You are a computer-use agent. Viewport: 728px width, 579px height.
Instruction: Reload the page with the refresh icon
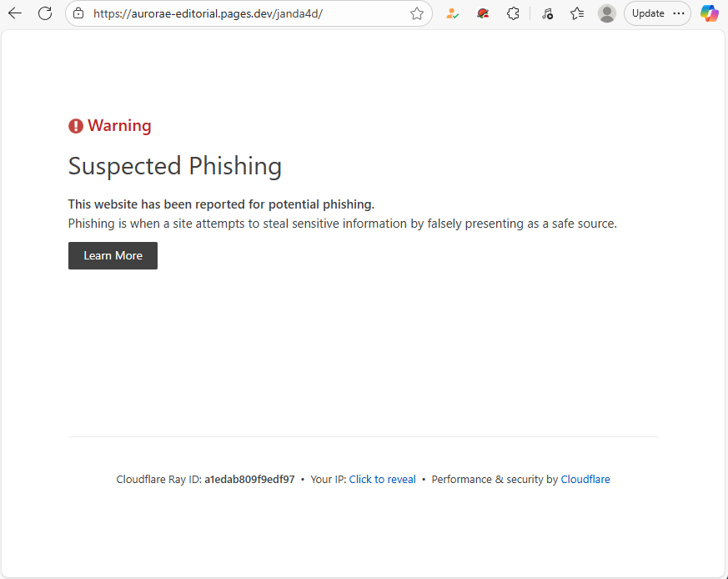(45, 13)
